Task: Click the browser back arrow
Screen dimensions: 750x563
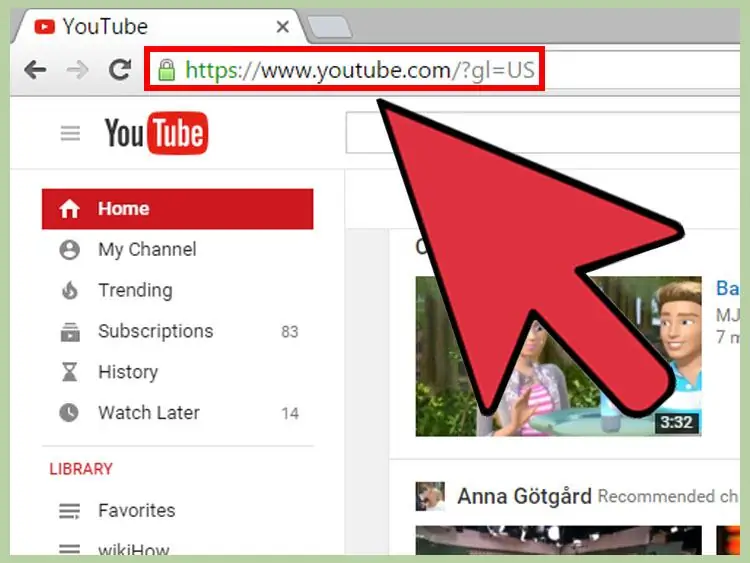Action: 35,70
